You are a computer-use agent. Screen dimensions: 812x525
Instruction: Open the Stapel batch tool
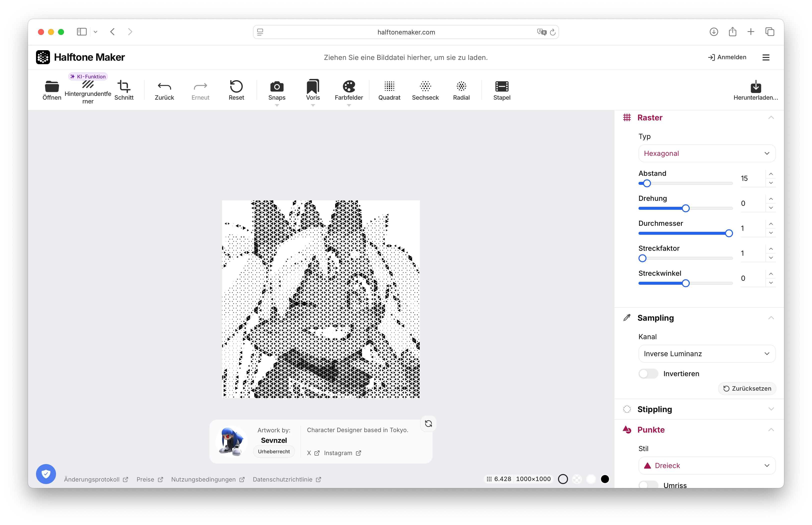[x=501, y=87]
